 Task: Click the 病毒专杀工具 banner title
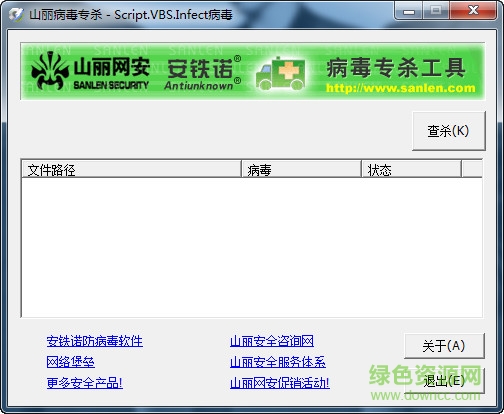[395, 68]
